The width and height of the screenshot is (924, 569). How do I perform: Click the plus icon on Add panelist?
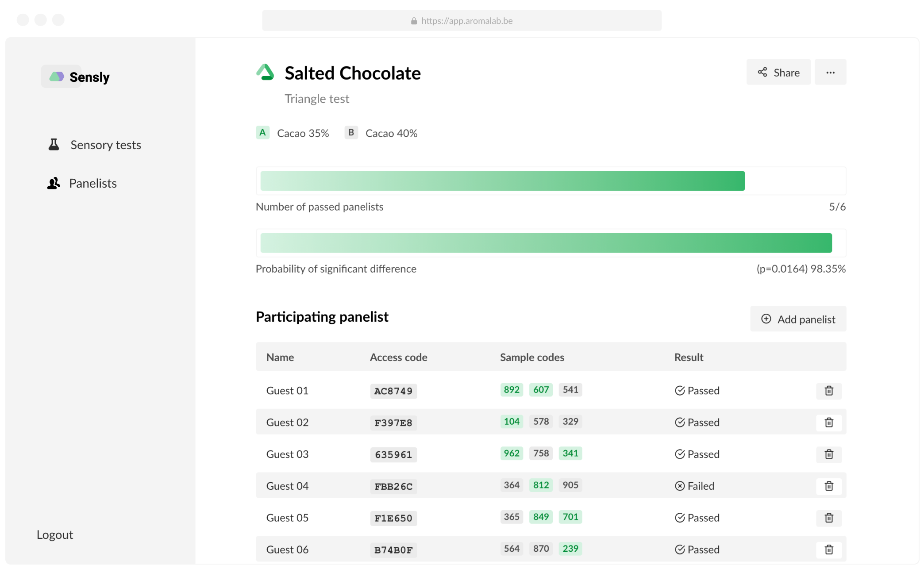coord(766,319)
